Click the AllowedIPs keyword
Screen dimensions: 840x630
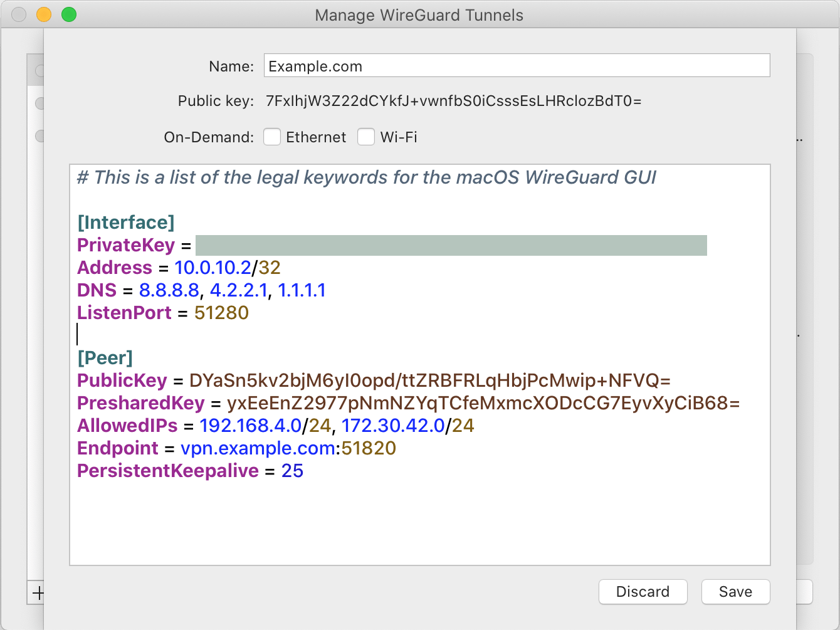127,426
